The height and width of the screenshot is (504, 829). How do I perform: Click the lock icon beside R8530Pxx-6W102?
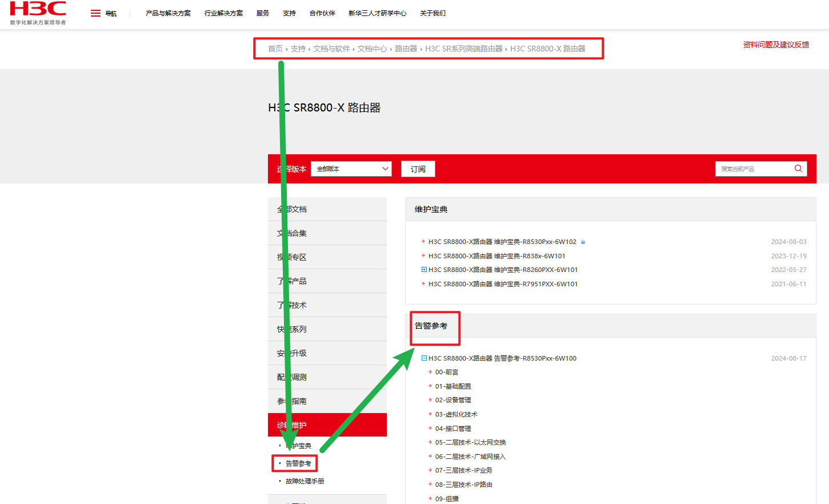(583, 242)
